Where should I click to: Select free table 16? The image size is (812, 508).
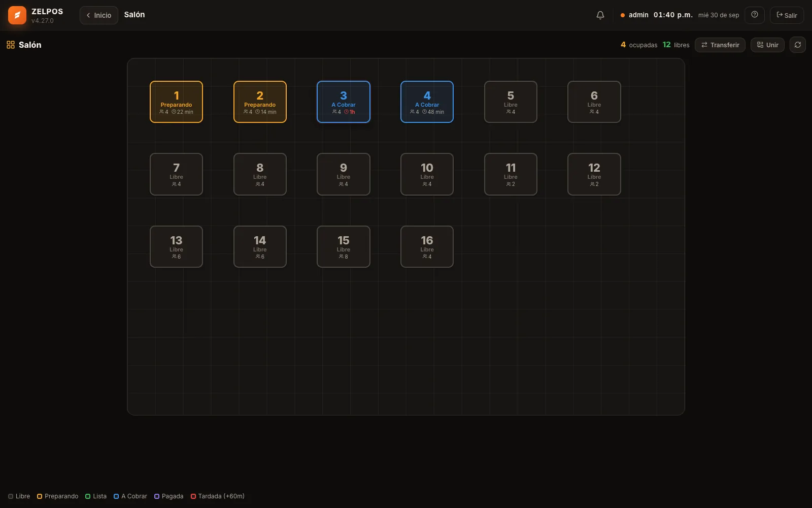[x=427, y=246]
